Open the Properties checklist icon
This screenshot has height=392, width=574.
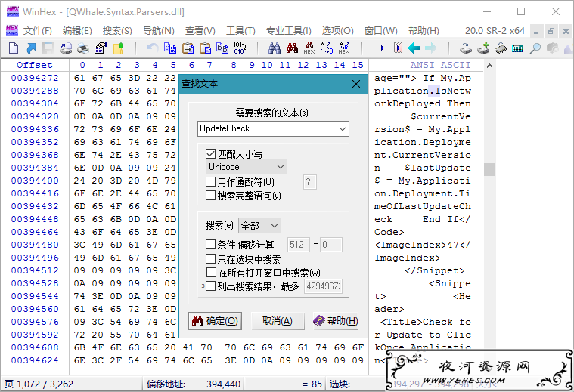click(x=101, y=48)
